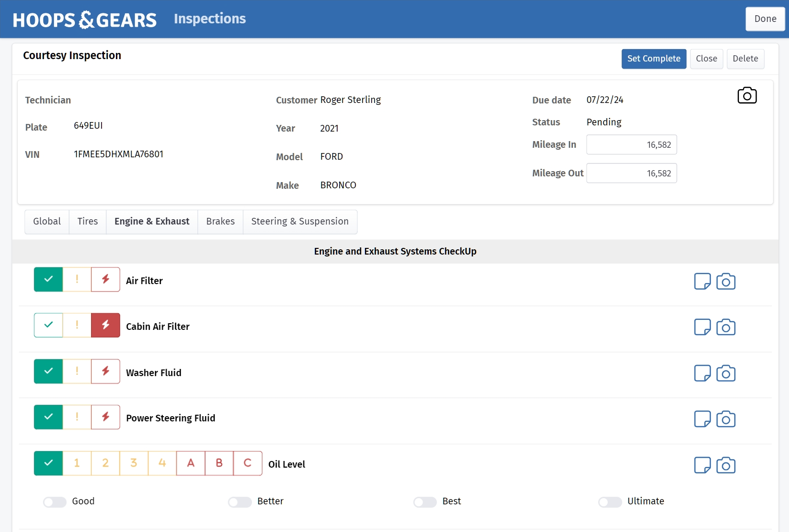The height and width of the screenshot is (532, 789).
Task: Add a note for Washer Fluid
Action: pyautogui.click(x=702, y=373)
